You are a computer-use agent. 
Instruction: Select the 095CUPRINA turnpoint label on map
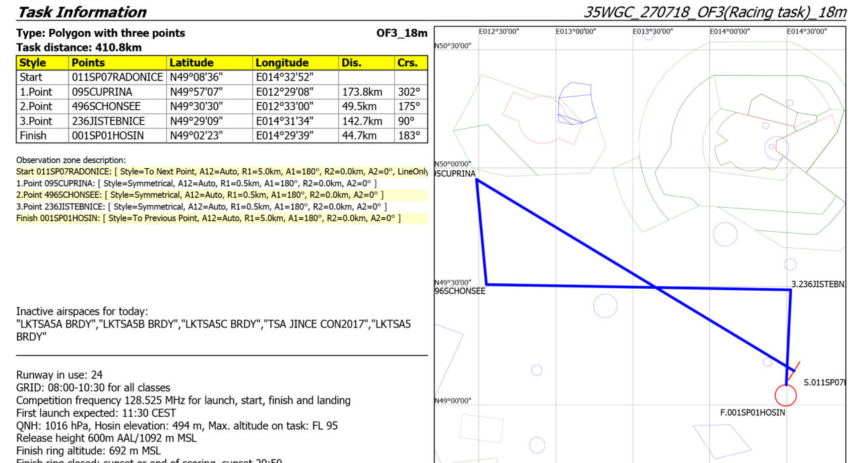pyautogui.click(x=455, y=174)
